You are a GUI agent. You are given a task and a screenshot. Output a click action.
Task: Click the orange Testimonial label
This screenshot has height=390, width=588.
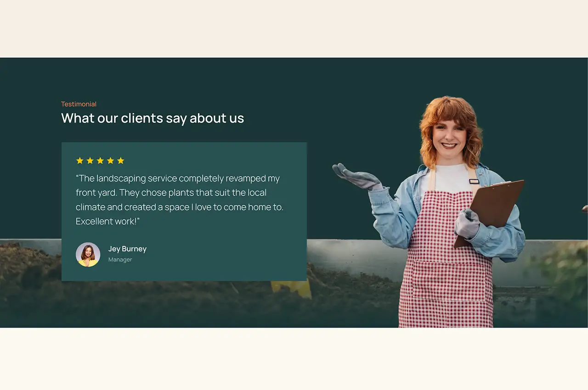click(79, 104)
